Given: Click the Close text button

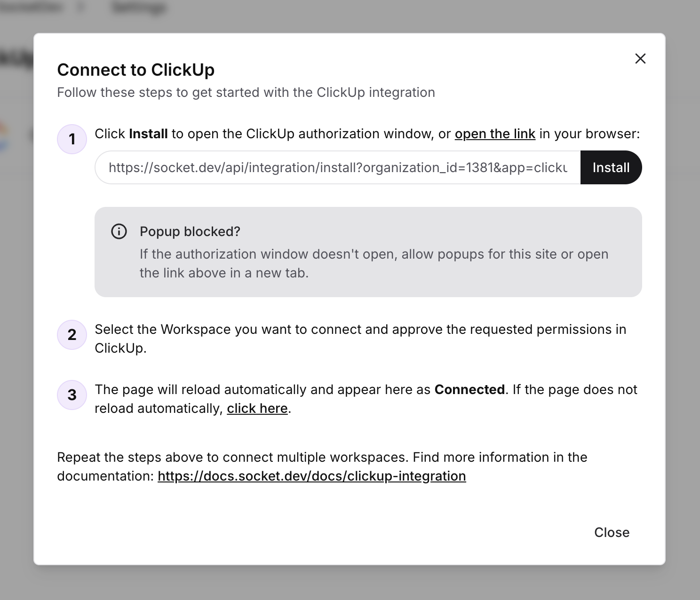Looking at the screenshot, I should pos(612,532).
